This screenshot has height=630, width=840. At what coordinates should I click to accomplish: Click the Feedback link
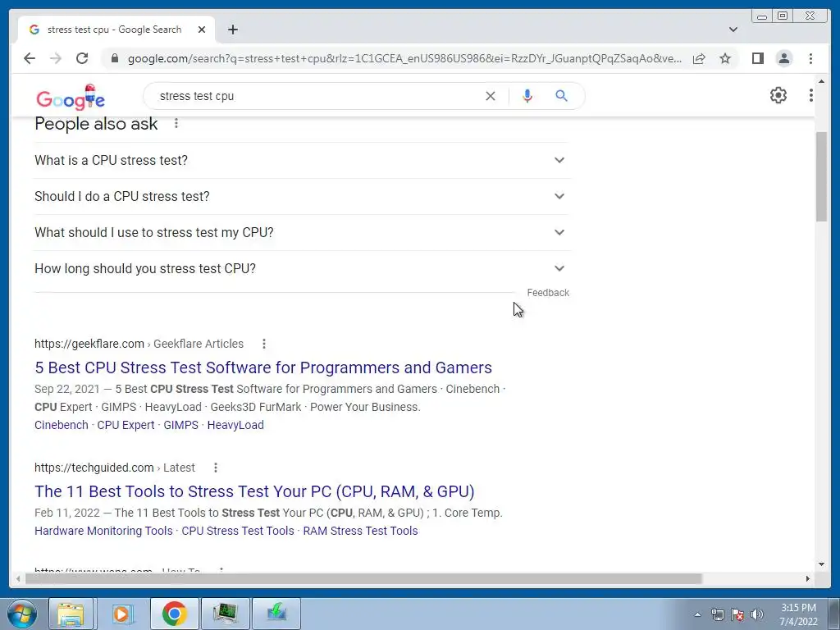547,293
